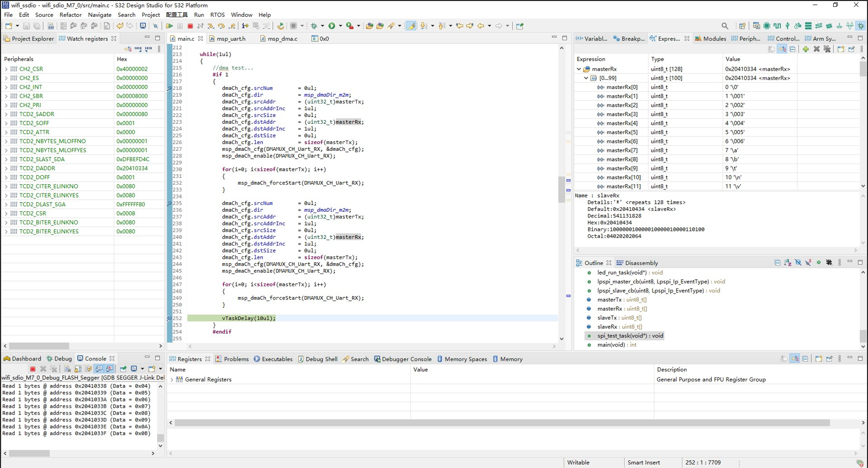Image resolution: width=868 pixels, height=468 pixels.
Task: Switch to the msp_uart.h editor tab
Action: point(230,38)
